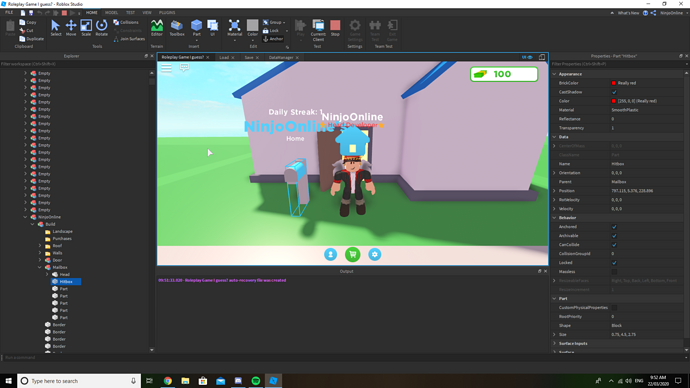Open the Save script tab
Image resolution: width=690 pixels, height=388 pixels.
tap(249, 58)
